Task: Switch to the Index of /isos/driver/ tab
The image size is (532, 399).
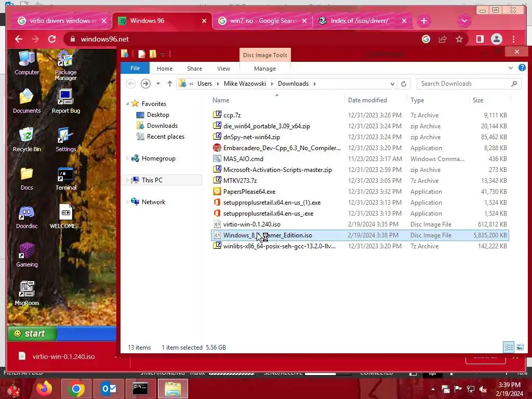Action: pos(362,21)
